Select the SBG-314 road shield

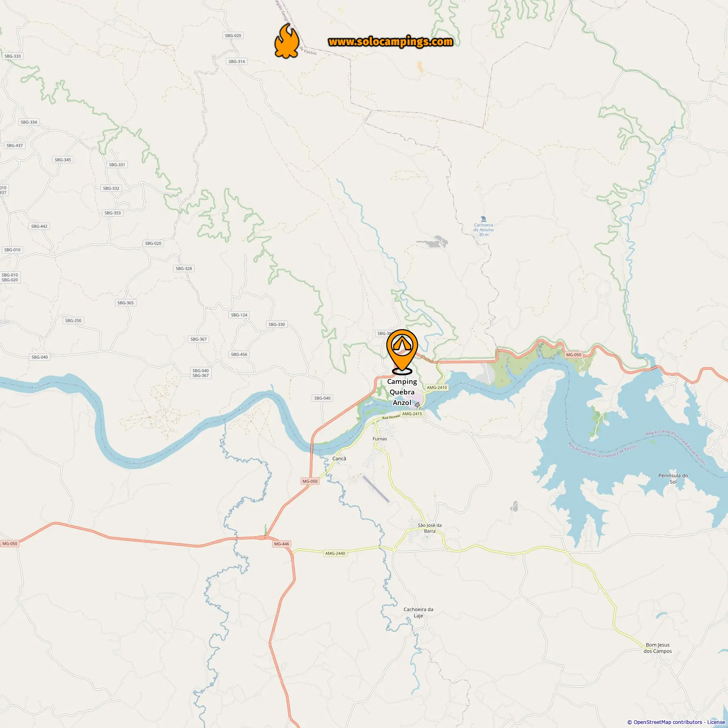coord(237,61)
